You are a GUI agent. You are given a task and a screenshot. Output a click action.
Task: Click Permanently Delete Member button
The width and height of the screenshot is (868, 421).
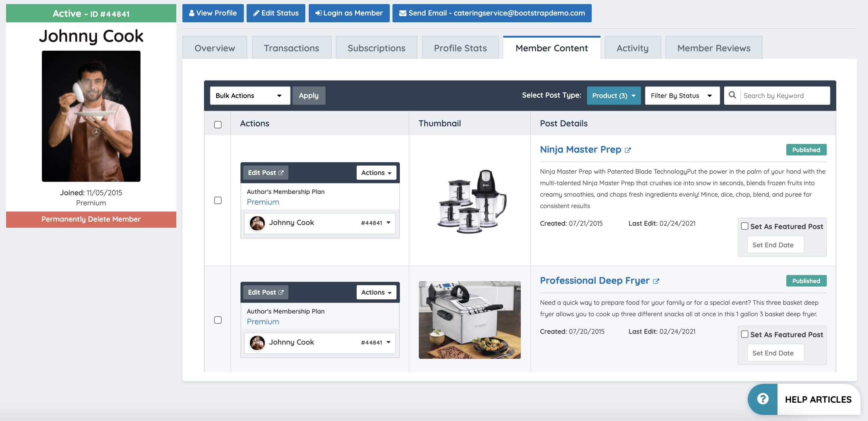91,219
